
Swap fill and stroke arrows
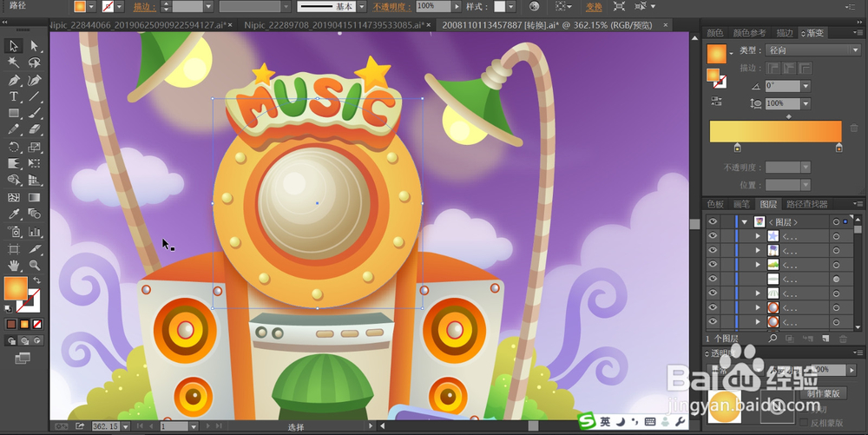click(36, 280)
